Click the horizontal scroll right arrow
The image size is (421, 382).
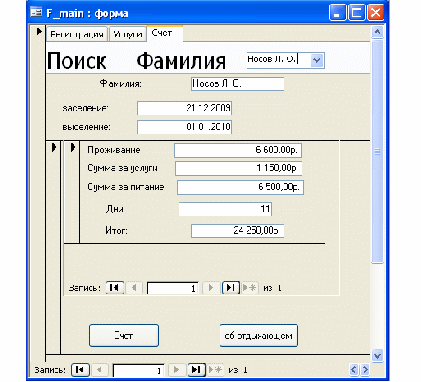[x=365, y=370]
